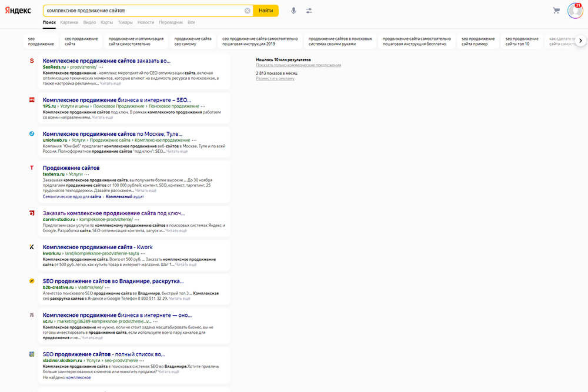
Task: Click the 'Разместить рекламу' link
Action: click(275, 79)
